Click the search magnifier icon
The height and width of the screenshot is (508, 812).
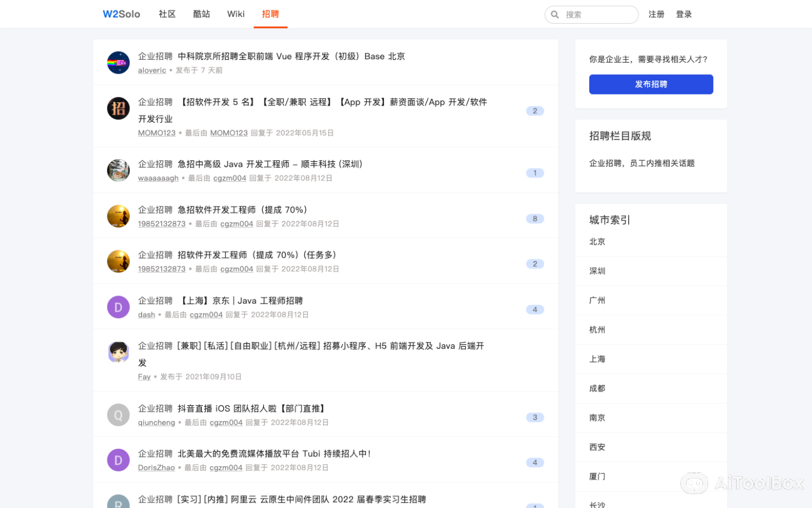coord(554,14)
